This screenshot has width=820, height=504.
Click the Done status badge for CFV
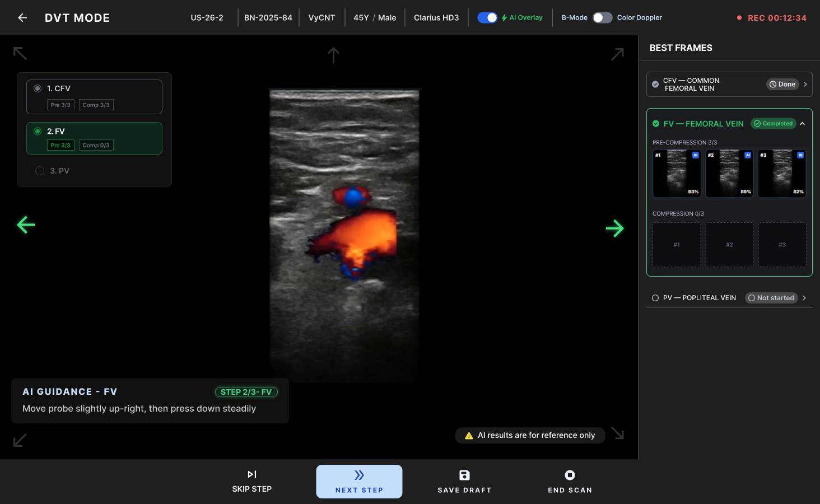(782, 85)
